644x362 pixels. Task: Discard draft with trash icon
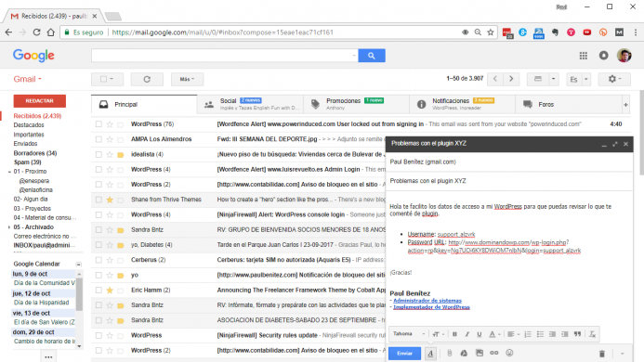(x=602, y=354)
